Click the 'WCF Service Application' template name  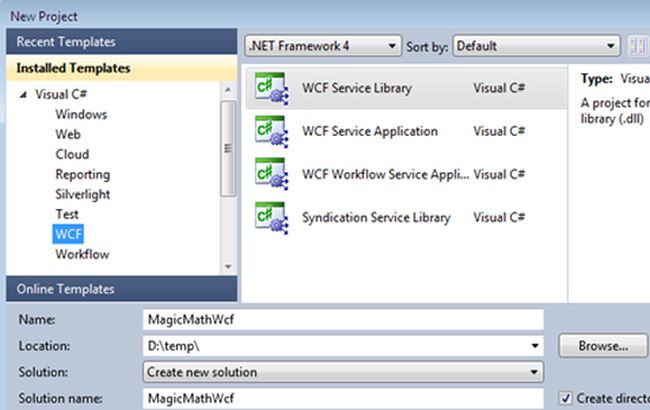pos(370,131)
